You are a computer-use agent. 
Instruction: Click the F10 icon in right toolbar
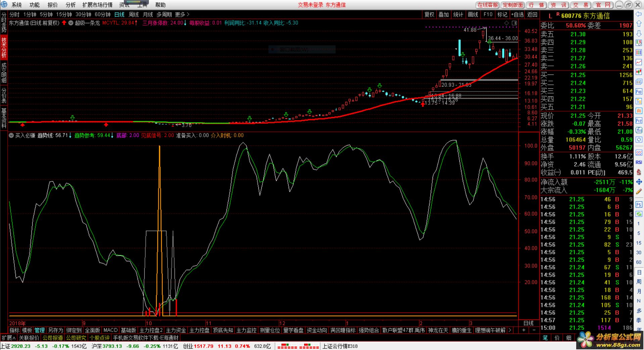pos(639,92)
